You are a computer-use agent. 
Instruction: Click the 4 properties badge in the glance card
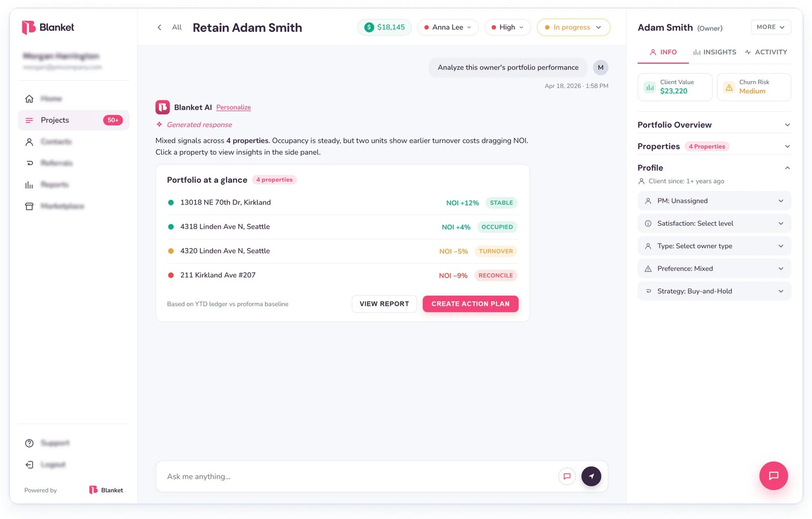pyautogui.click(x=275, y=180)
